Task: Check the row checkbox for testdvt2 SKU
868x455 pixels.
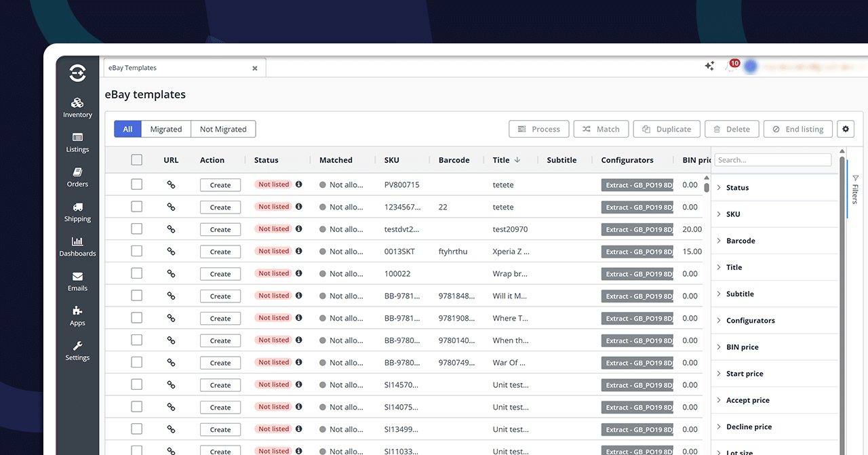Action: pos(136,229)
